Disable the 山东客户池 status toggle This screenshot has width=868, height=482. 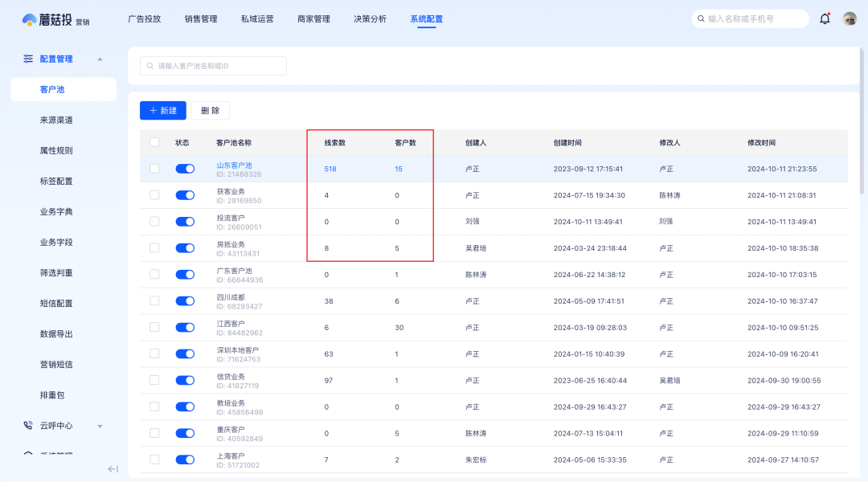click(185, 169)
